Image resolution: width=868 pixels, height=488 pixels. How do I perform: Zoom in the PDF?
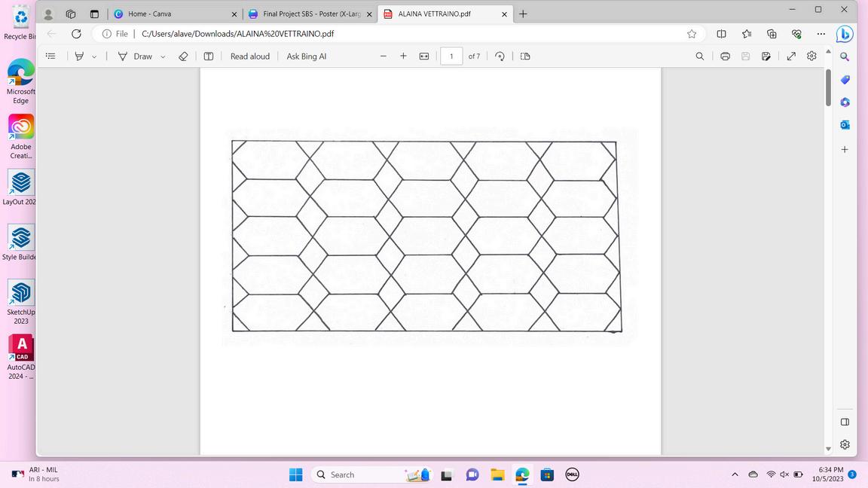pyautogui.click(x=404, y=56)
